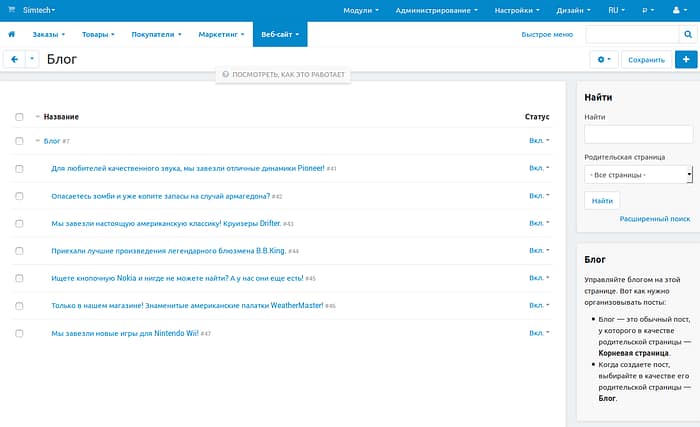700x427 pixels.
Task: Check the box for the Nintendo Wii post
Action: tap(19, 333)
